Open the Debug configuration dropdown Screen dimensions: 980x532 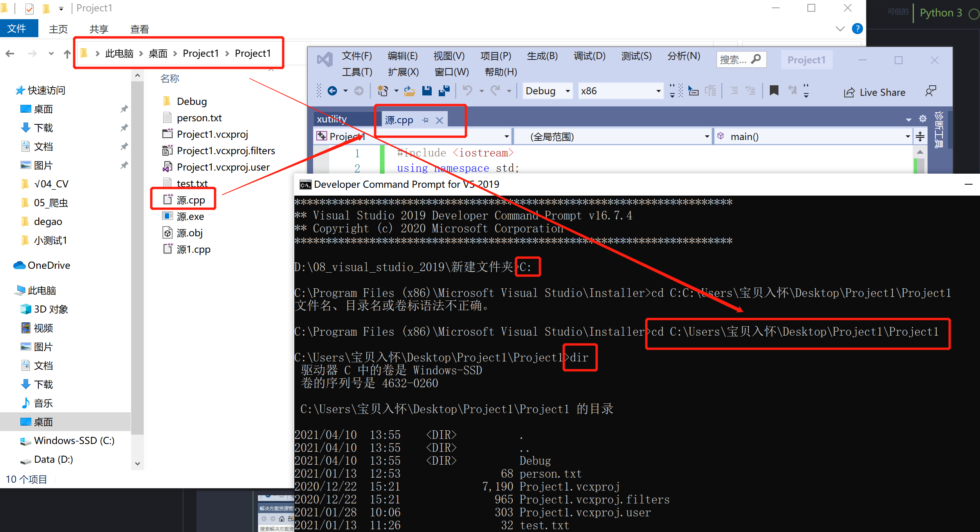pos(548,91)
